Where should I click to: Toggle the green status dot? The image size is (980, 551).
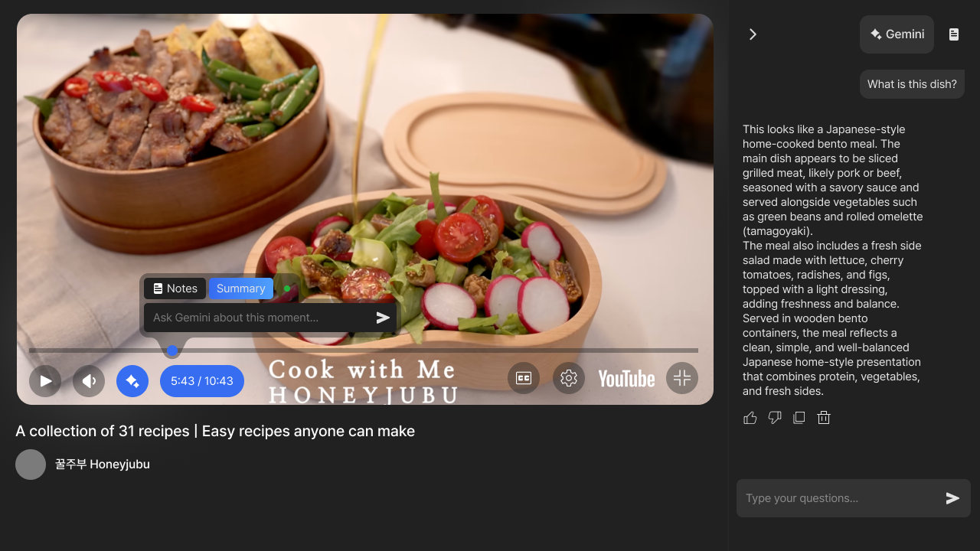pyautogui.click(x=287, y=289)
